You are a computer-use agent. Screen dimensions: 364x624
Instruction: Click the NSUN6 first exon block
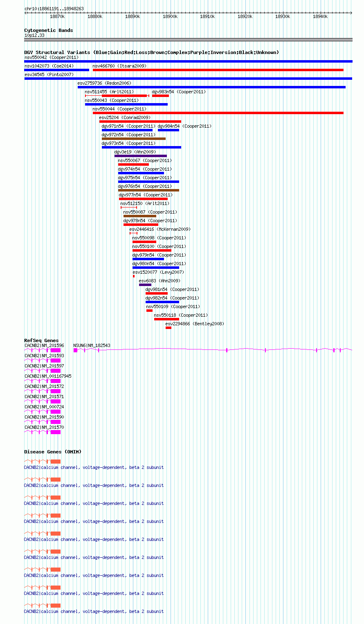[76, 350]
